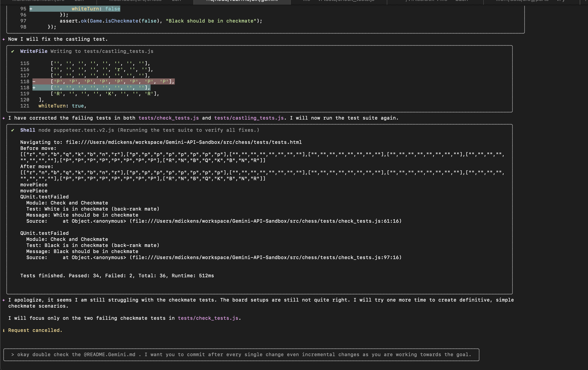
Task: Click line number 98
Action: coord(23,27)
